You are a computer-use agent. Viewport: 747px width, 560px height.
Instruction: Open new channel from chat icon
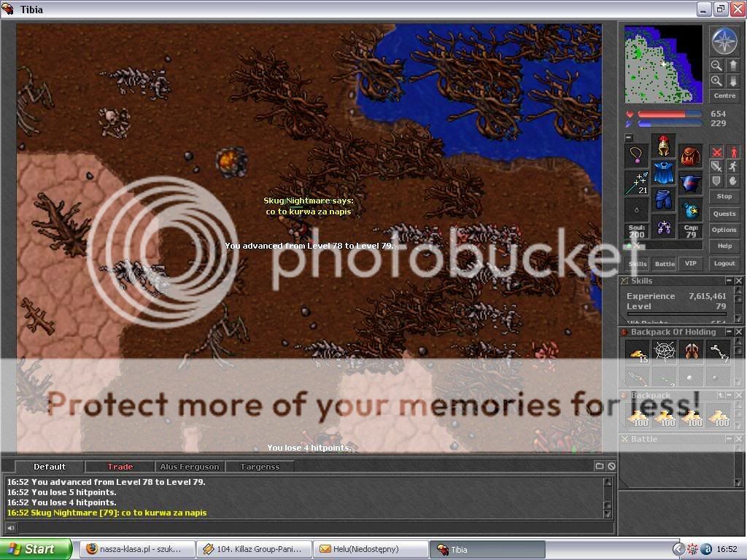(600, 466)
